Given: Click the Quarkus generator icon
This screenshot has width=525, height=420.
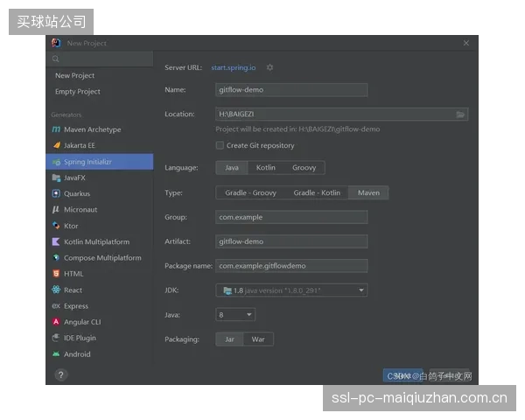Looking at the screenshot, I should 56,193.
